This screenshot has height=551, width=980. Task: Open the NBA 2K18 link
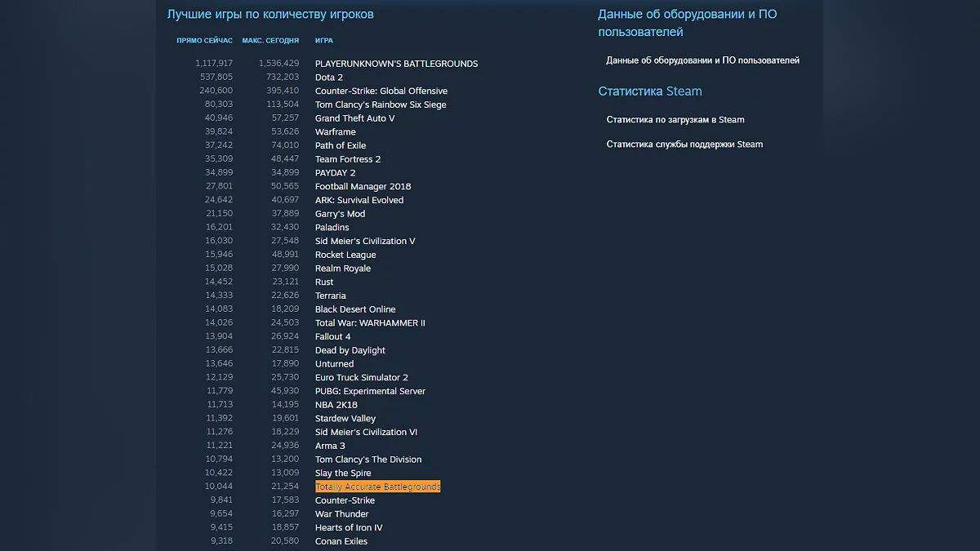point(336,405)
